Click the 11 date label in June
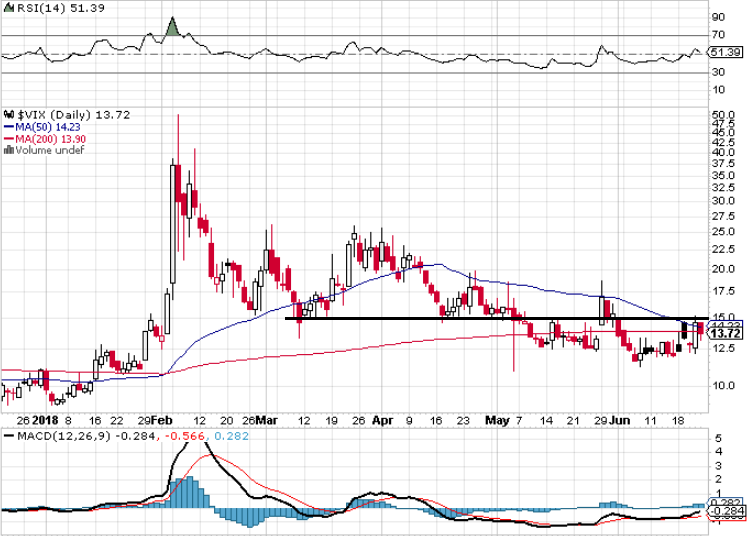The height and width of the screenshot is (536, 755). pyautogui.click(x=651, y=420)
